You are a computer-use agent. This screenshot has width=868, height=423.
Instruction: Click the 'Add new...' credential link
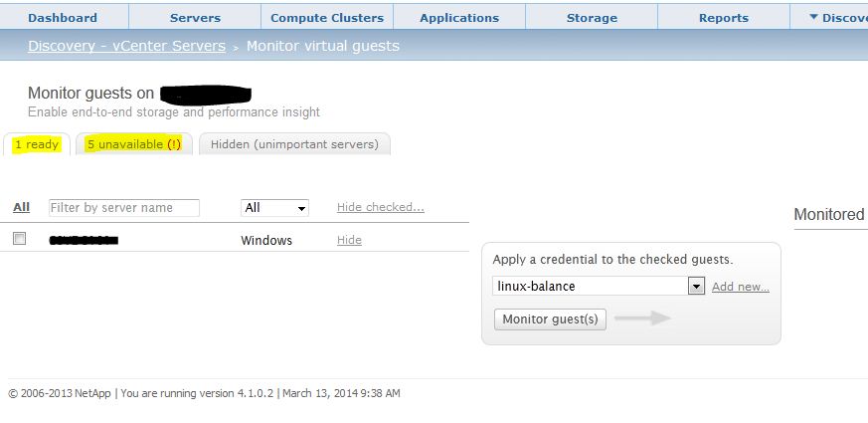click(740, 287)
